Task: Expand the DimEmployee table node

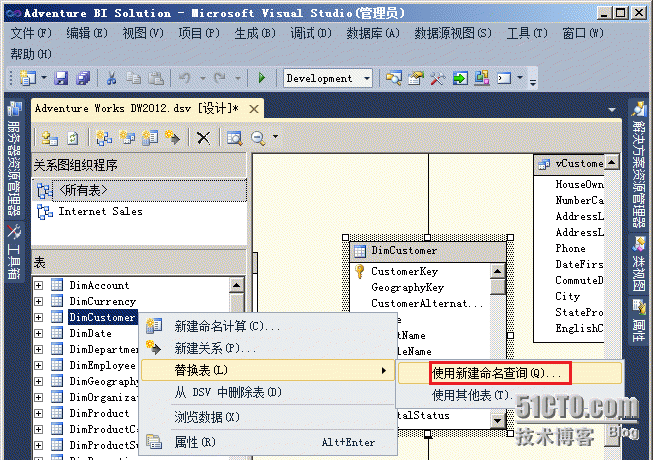Action: pyautogui.click(x=39, y=365)
